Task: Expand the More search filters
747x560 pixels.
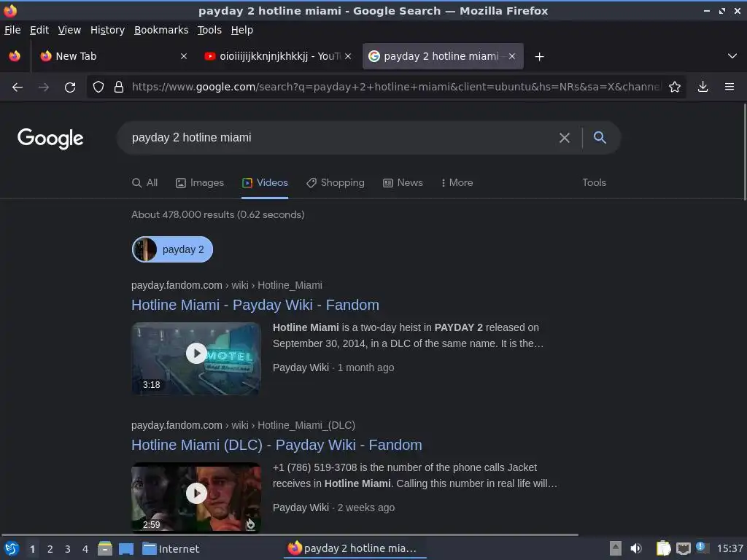Action: (x=457, y=183)
